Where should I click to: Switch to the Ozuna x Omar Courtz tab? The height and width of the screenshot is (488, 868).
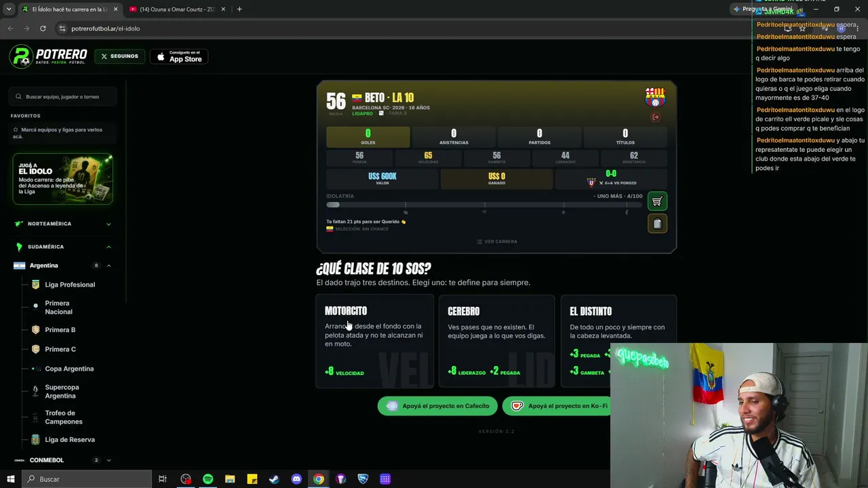pos(178,9)
